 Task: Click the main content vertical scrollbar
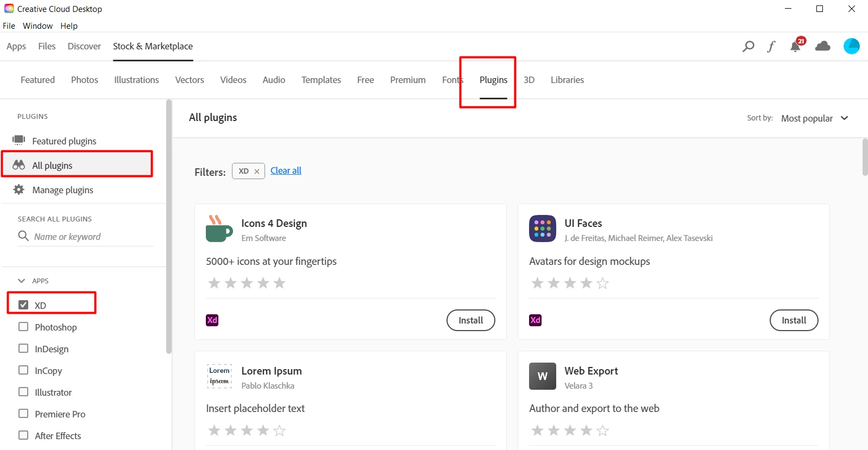tap(865, 157)
